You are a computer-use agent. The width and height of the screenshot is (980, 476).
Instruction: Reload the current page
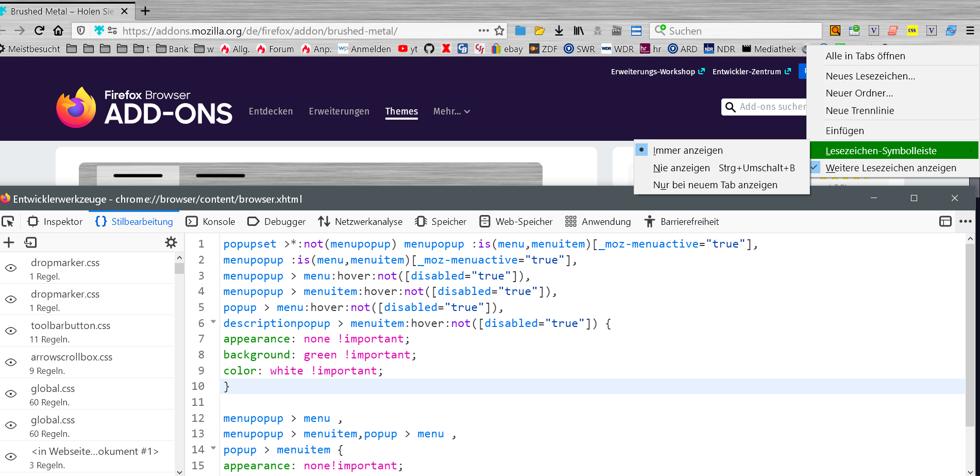coord(39,31)
